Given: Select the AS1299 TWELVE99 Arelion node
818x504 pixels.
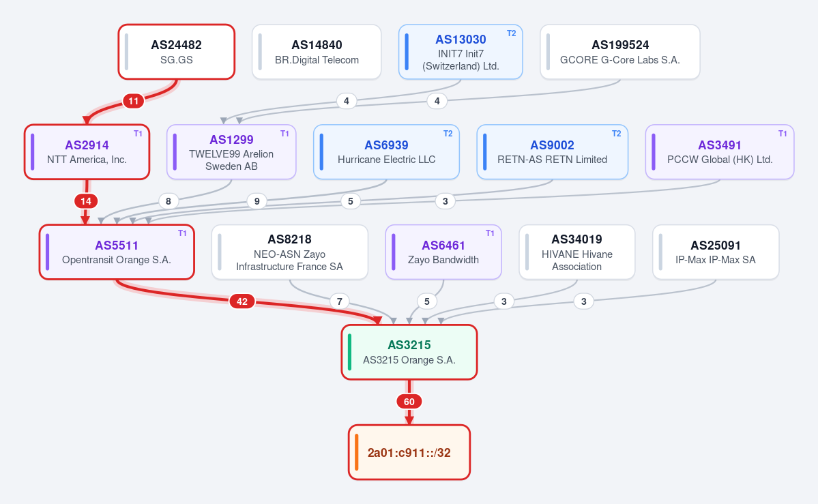Looking at the screenshot, I should click(x=231, y=152).
